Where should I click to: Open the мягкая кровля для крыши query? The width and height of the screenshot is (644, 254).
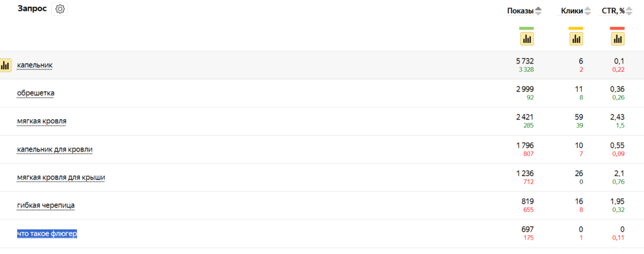click(x=61, y=177)
